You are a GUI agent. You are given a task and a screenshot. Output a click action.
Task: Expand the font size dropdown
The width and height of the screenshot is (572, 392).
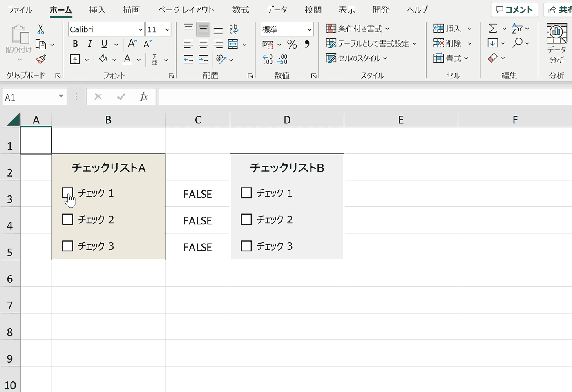[x=167, y=29]
